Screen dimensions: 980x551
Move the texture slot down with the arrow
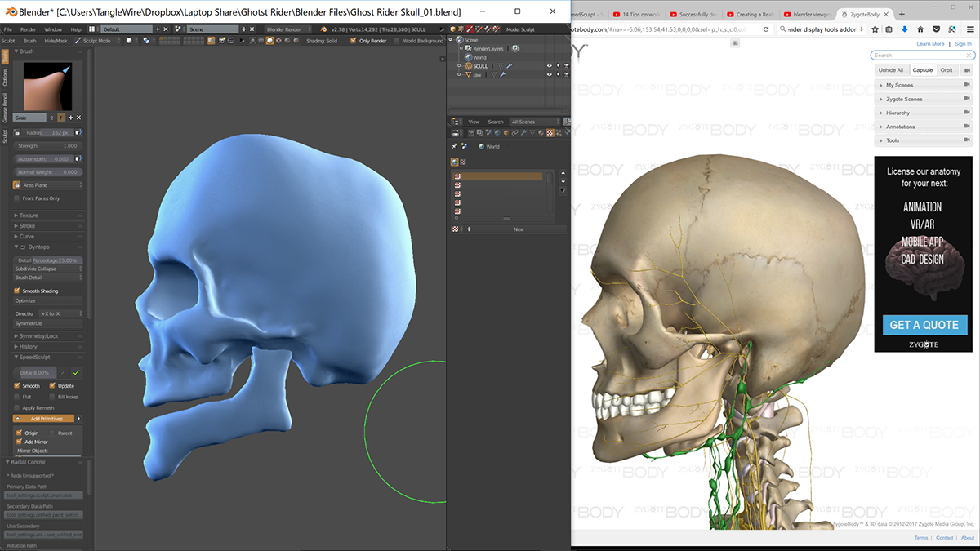pos(563,181)
